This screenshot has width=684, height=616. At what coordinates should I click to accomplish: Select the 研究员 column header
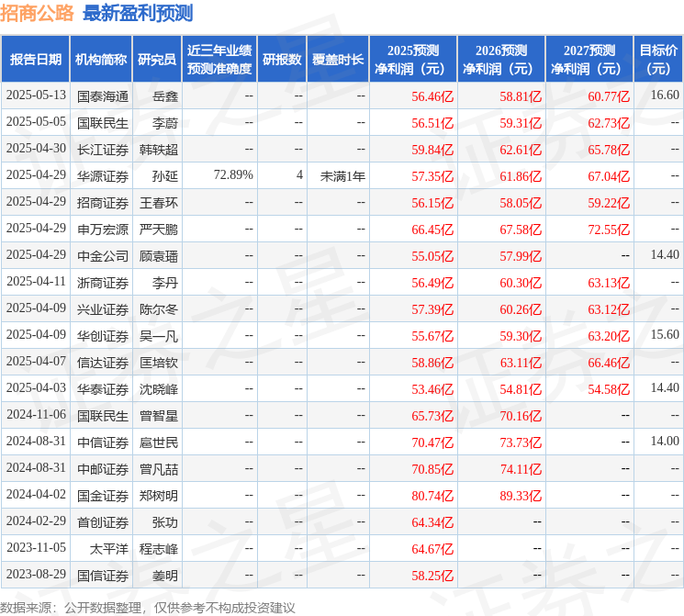tap(157, 60)
